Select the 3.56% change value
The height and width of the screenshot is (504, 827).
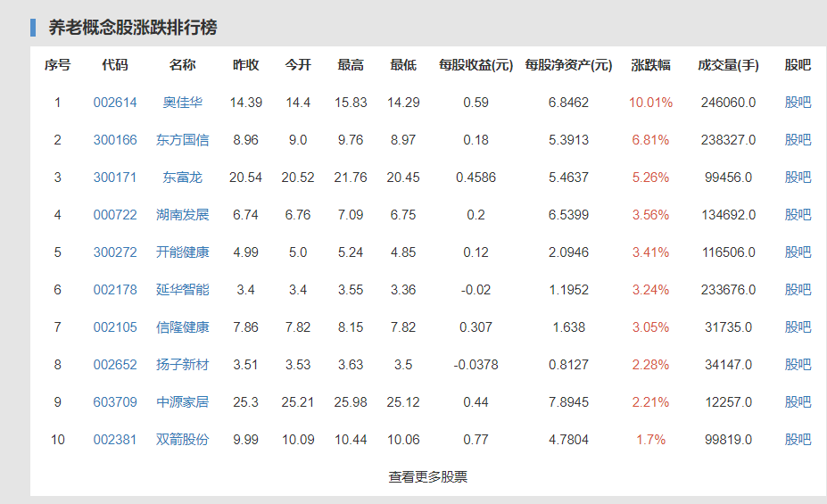(x=651, y=215)
